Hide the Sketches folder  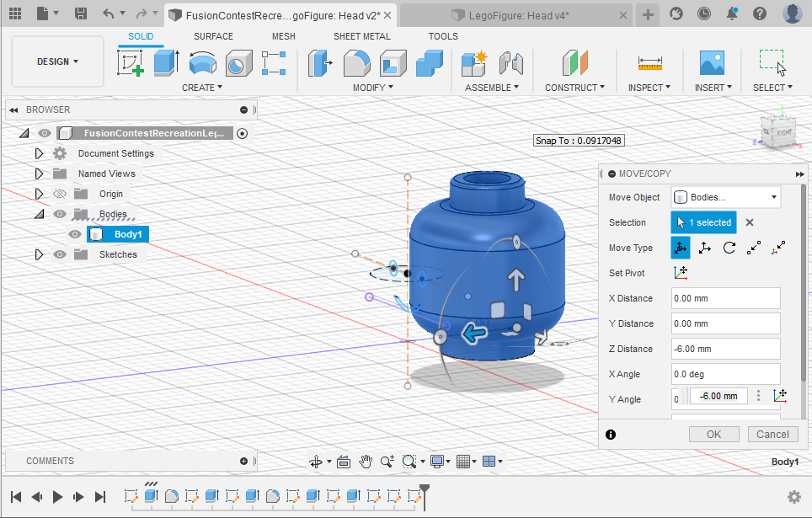click(x=60, y=254)
